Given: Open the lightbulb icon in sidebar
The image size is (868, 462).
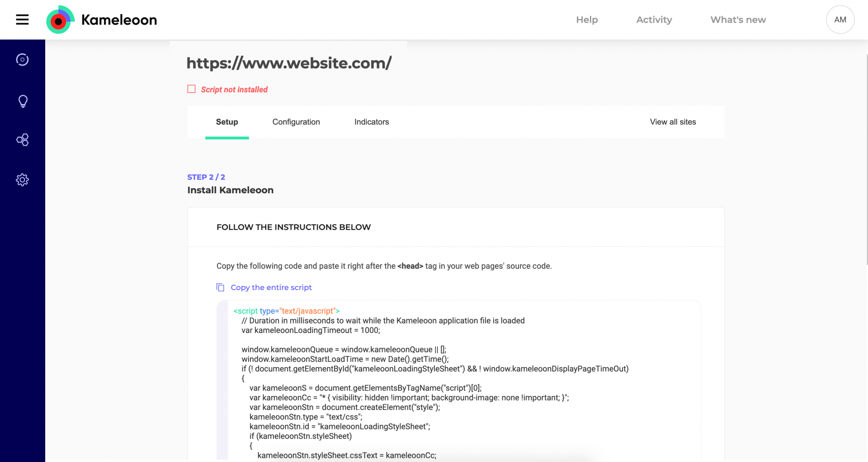Looking at the screenshot, I should 23,101.
